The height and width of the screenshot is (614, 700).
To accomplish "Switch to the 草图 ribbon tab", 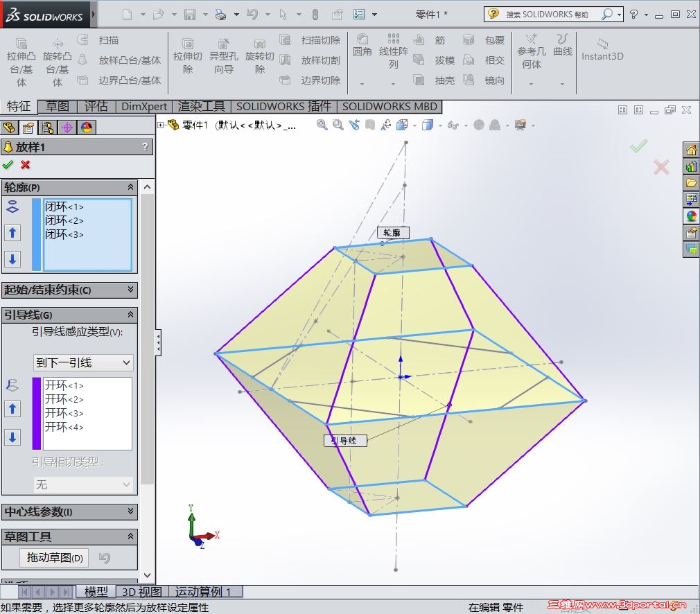I will (58, 106).
